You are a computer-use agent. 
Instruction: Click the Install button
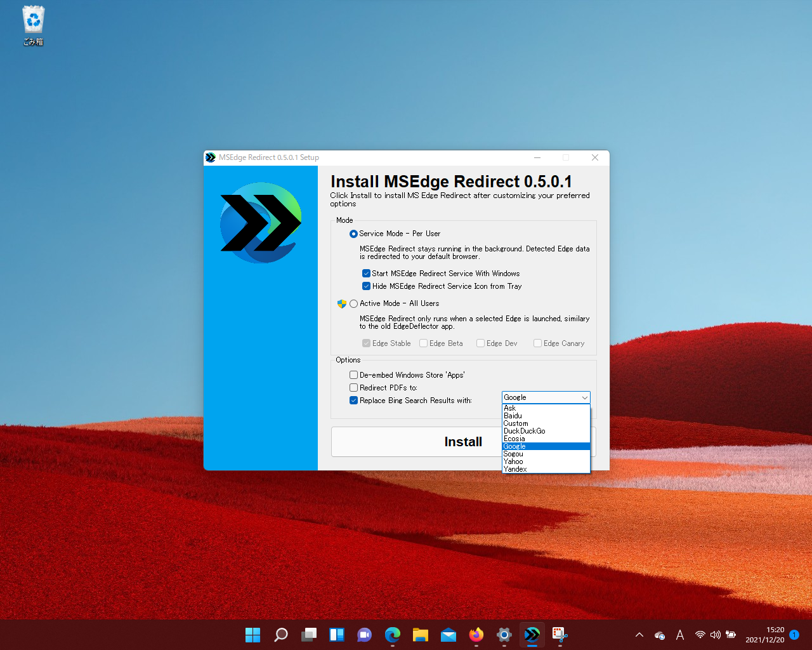[x=462, y=441]
